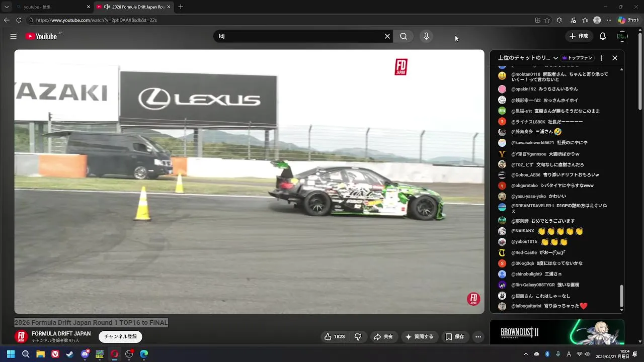Expand the 上位のチャットのリプレイ dropdown
The width and height of the screenshot is (644, 362).
[528, 58]
